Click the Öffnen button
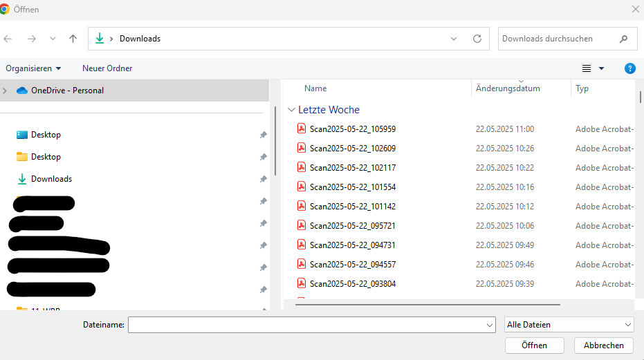 click(x=534, y=345)
